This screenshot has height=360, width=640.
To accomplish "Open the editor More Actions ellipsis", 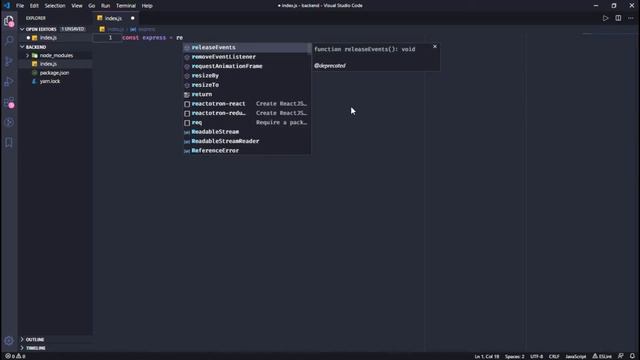I will click(x=631, y=18).
